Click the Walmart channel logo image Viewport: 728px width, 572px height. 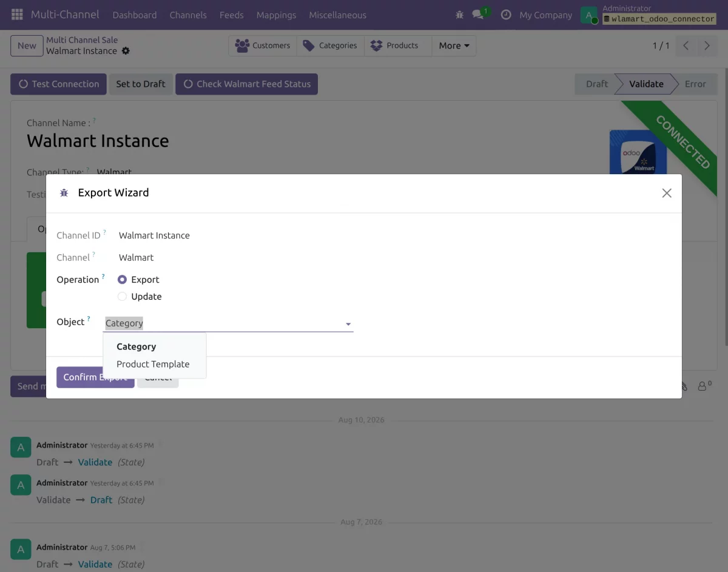pos(638,152)
